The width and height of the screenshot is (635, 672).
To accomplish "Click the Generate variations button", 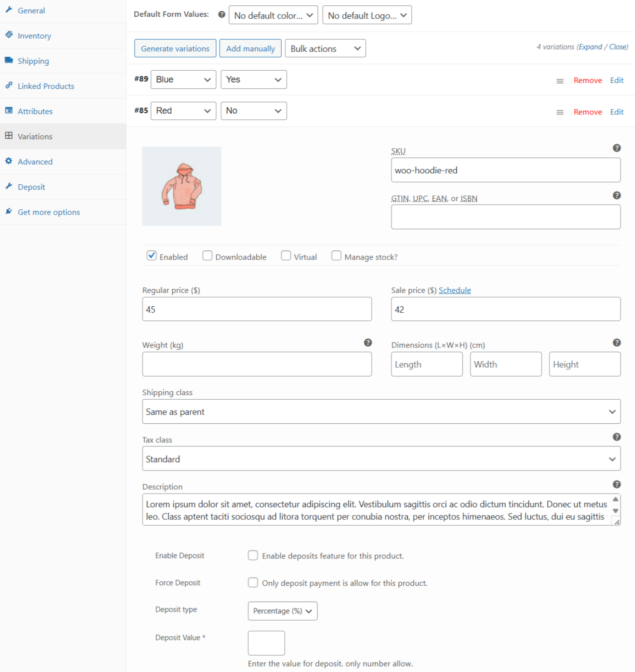I will (x=175, y=48).
